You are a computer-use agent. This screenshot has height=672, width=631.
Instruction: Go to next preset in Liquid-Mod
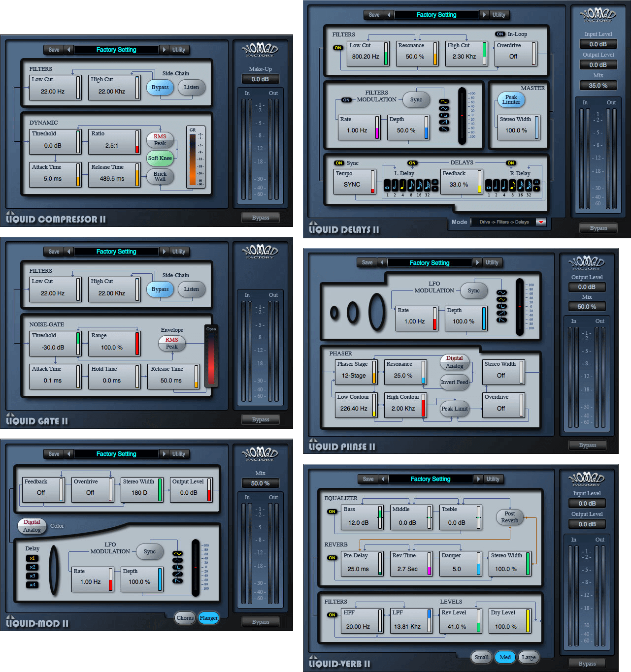pyautogui.click(x=164, y=454)
